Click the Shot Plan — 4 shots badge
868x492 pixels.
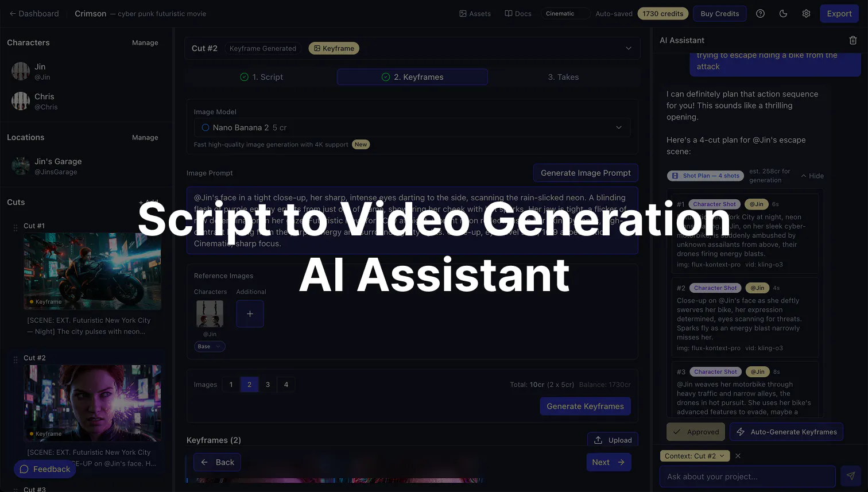click(705, 176)
